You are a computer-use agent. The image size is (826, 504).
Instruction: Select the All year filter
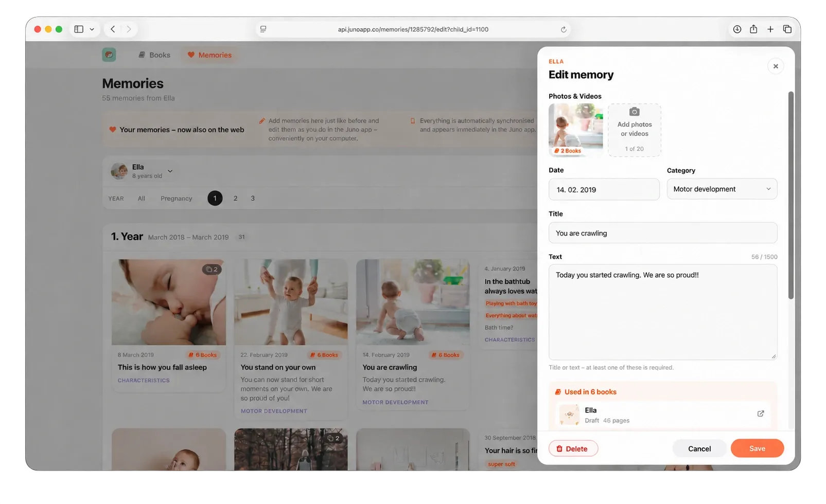tap(142, 199)
